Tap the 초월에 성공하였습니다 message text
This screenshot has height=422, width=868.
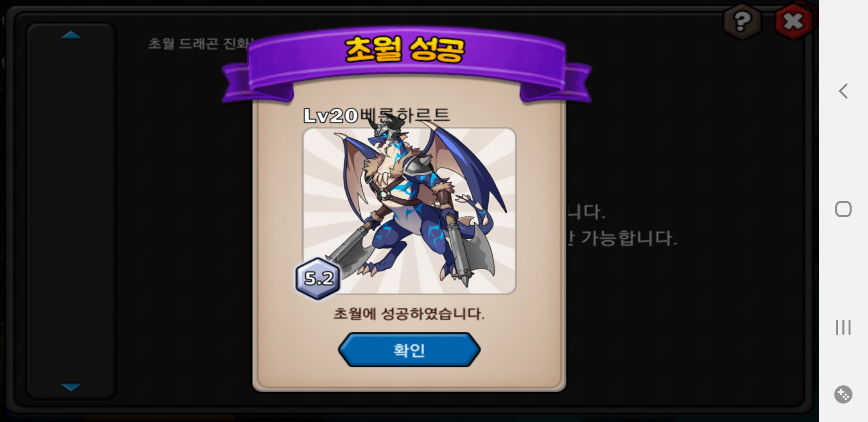[409, 313]
